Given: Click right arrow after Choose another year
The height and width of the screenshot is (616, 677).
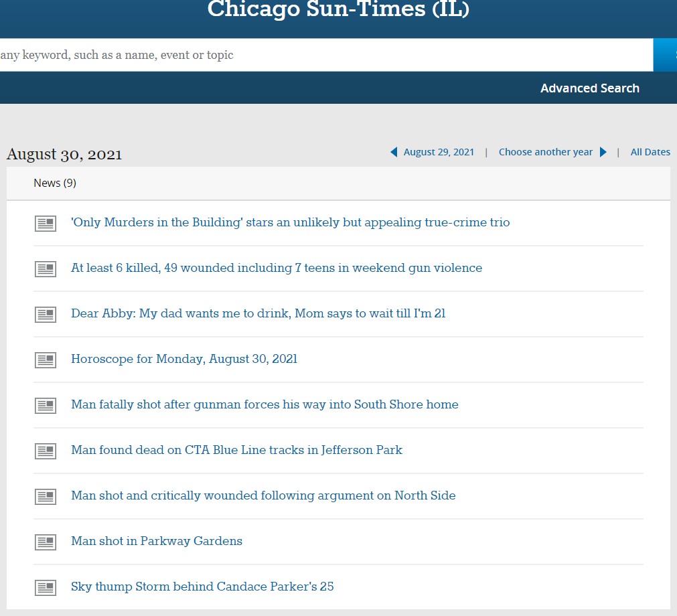Looking at the screenshot, I should 603,152.
